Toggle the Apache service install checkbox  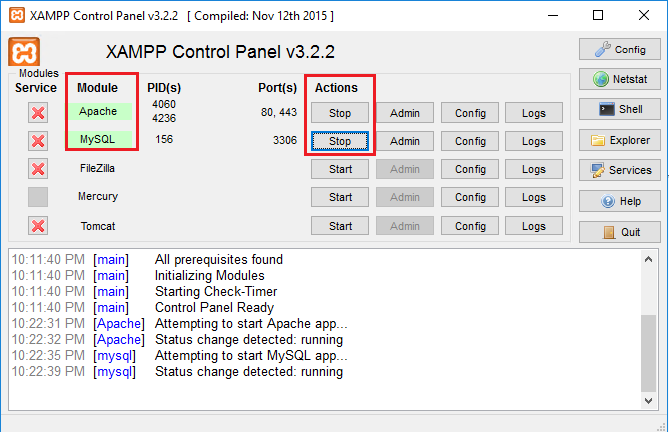38,113
